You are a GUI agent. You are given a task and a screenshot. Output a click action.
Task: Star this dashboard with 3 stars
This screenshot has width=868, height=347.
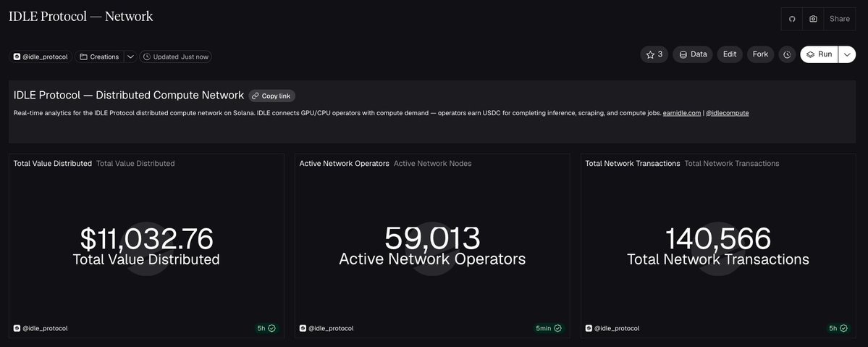pyautogui.click(x=654, y=54)
